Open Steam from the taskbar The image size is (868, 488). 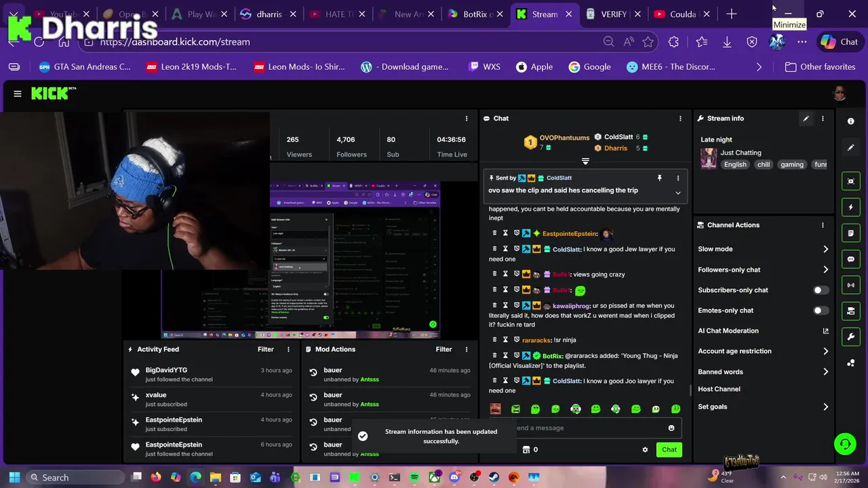point(494,478)
